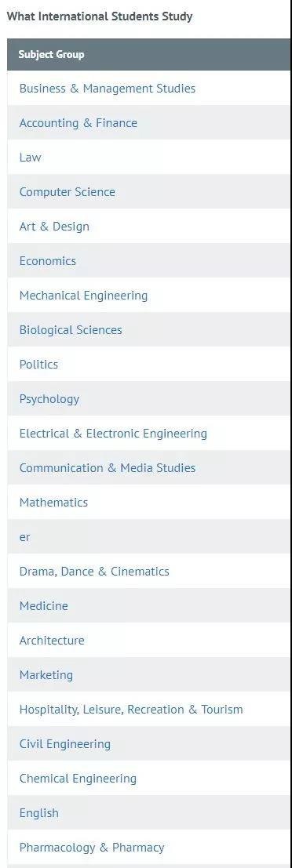
Task: Select the Mechanical Engineering link
Action: pyautogui.click(x=83, y=296)
